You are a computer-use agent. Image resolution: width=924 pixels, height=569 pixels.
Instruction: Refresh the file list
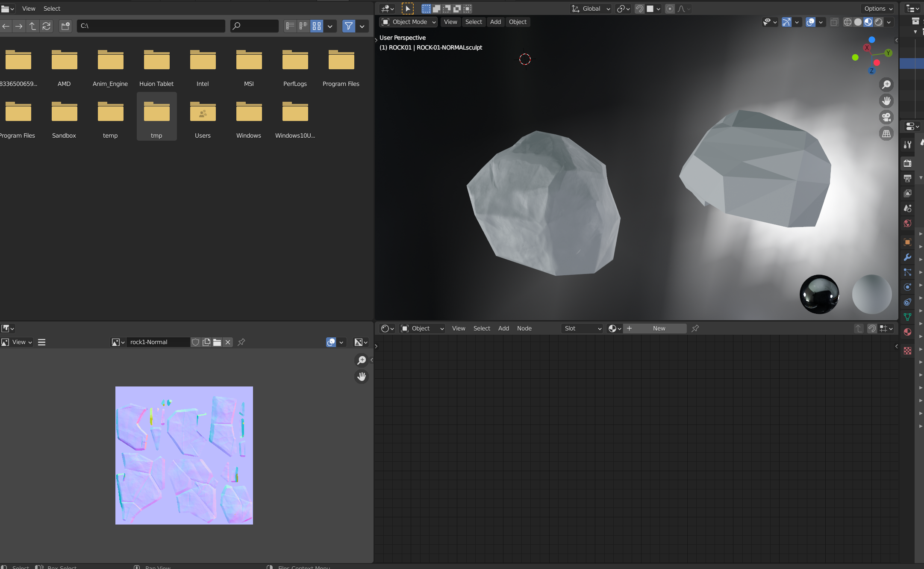46,26
